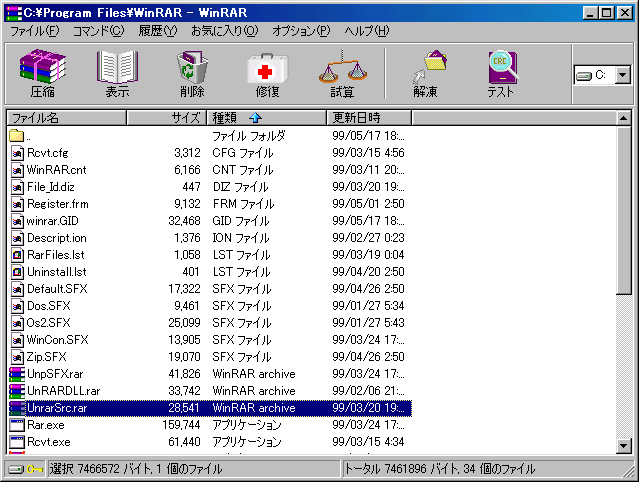Viewport: 639px width, 482px height.
Task: Click the "GID ファイル" type cell
Action: click(241, 221)
